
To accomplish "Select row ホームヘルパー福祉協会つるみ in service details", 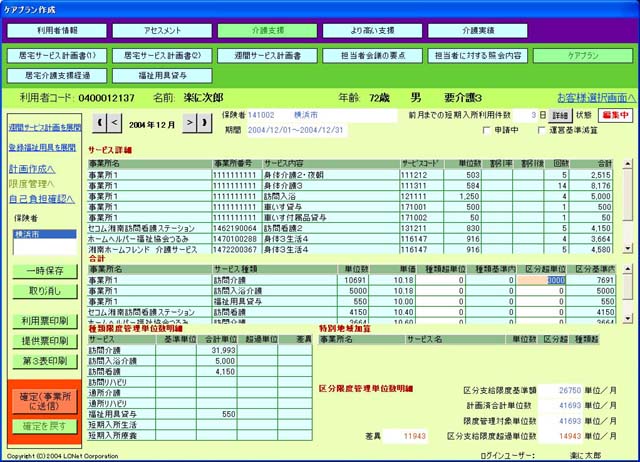I will pos(350,239).
